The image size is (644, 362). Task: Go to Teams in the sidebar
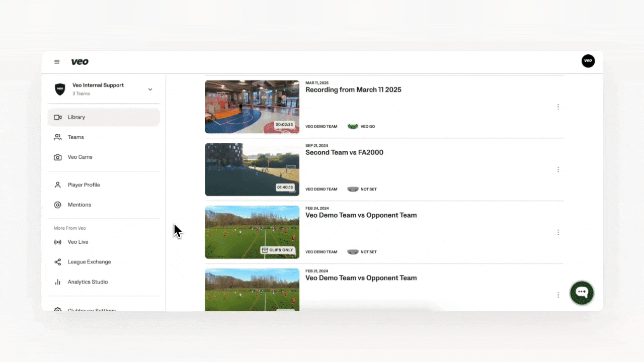pyautogui.click(x=104, y=137)
